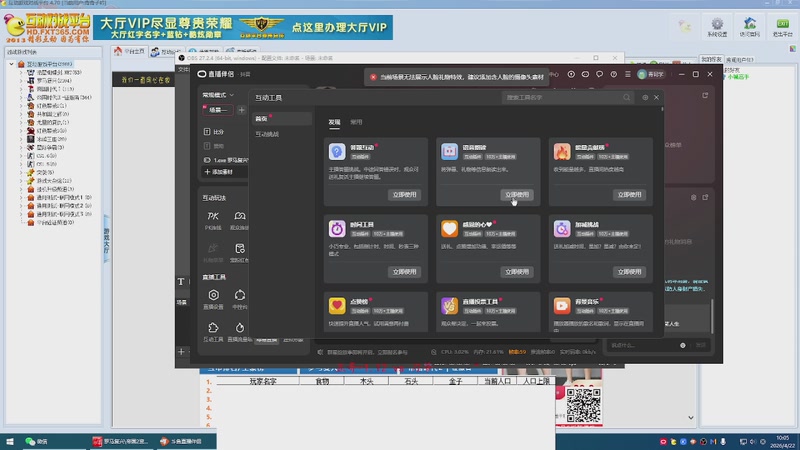The image size is (800, 450).
Task: Open the 互动工具 puzzle-piece icon in sidebar
Action: click(213, 328)
